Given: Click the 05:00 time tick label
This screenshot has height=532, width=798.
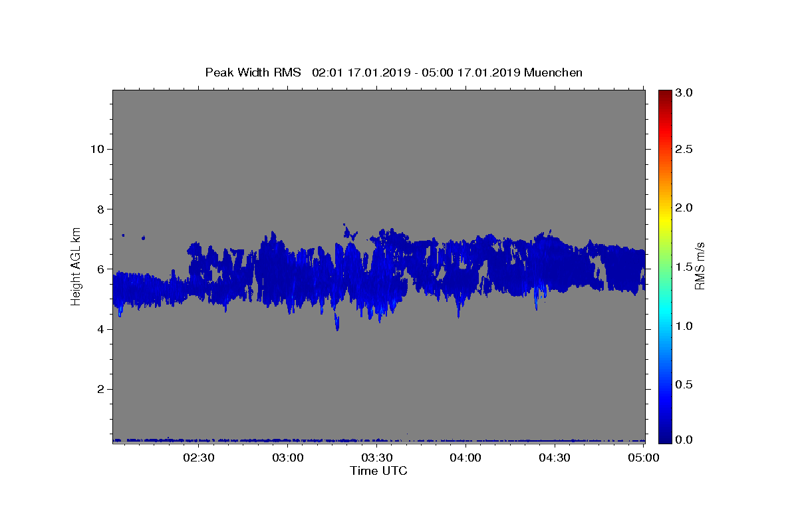Looking at the screenshot, I should (643, 458).
